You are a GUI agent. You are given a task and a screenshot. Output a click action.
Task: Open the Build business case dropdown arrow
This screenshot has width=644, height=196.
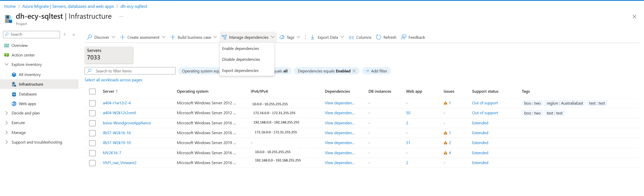pos(215,37)
